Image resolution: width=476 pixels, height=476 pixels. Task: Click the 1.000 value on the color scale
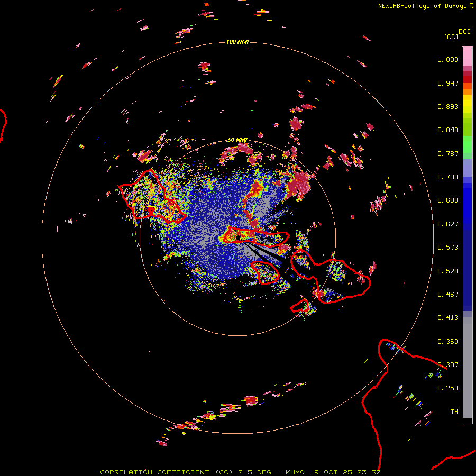(448, 59)
